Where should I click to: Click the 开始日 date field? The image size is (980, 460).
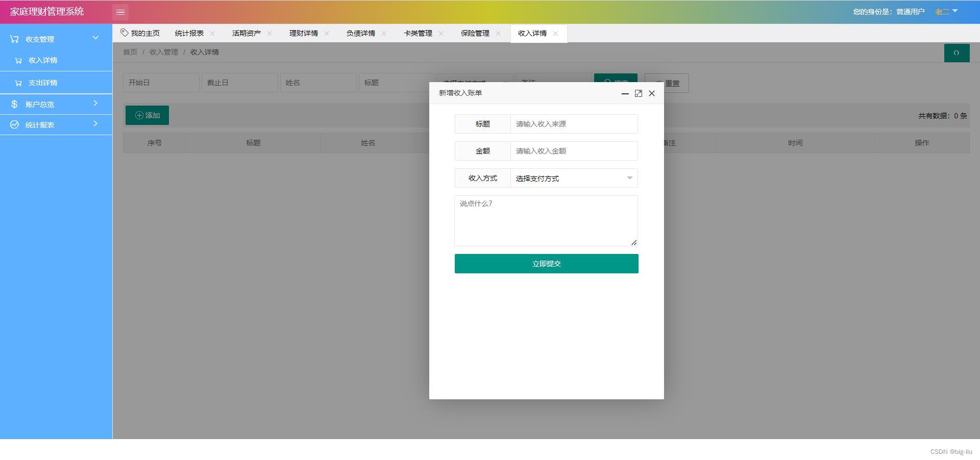(161, 83)
